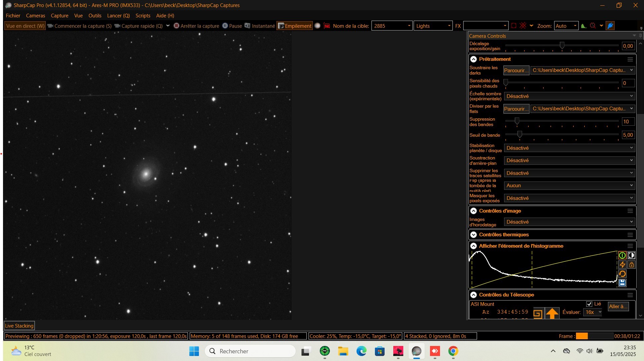Reset the histogram stretch with circular arrow

[622, 274]
